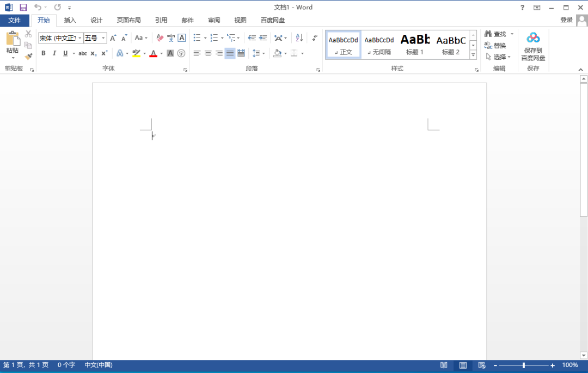Open the font size dropdown

pos(103,38)
